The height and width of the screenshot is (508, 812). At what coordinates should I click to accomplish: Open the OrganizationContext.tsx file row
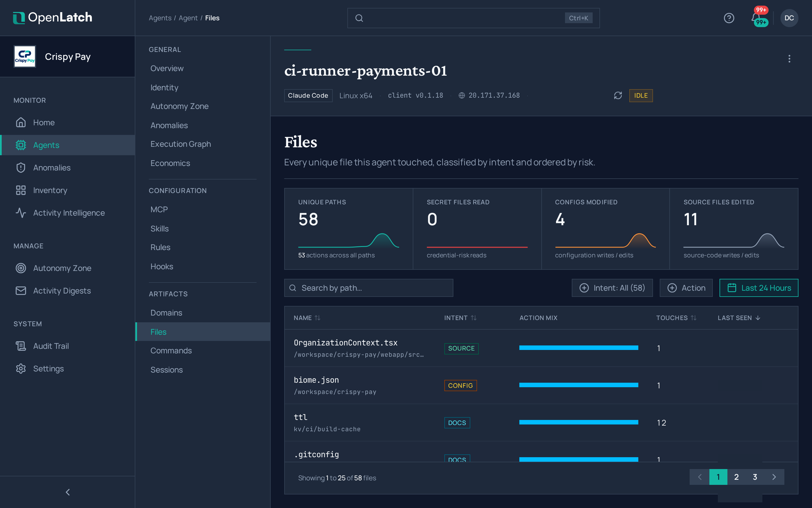pyautogui.click(x=541, y=348)
